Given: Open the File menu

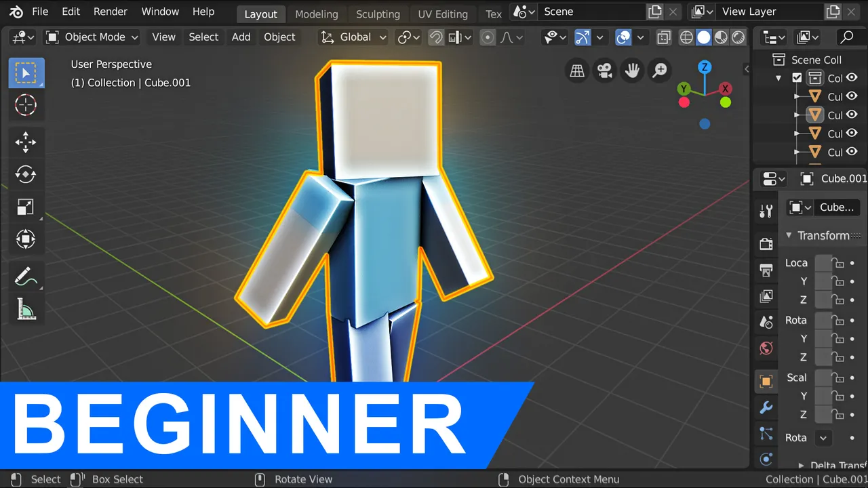Looking at the screenshot, I should click(40, 12).
